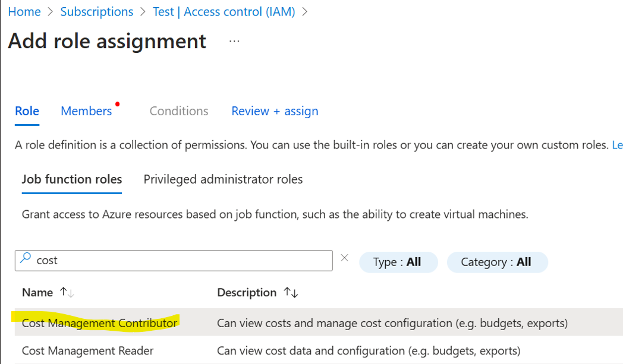Go to Review + assign tab

click(x=275, y=111)
